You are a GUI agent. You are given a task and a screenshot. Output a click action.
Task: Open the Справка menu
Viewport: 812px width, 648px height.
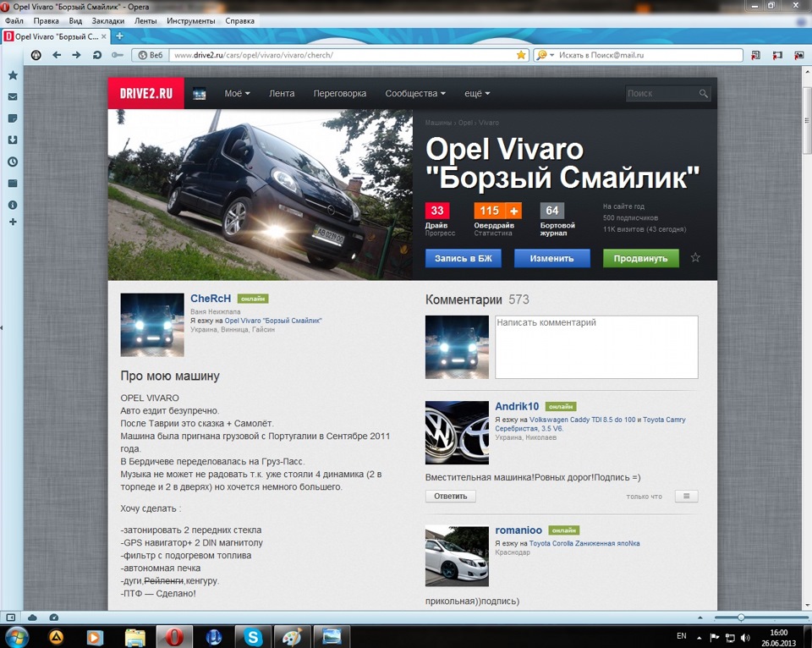(x=239, y=20)
